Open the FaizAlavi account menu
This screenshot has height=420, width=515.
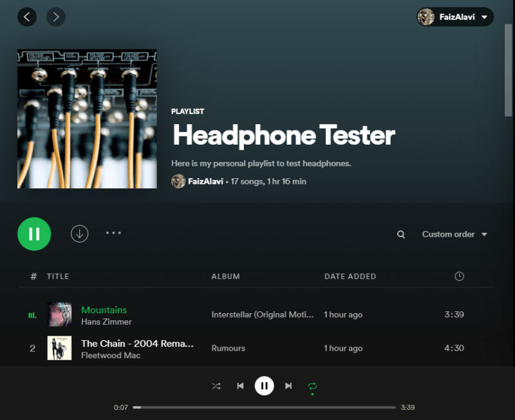point(454,17)
